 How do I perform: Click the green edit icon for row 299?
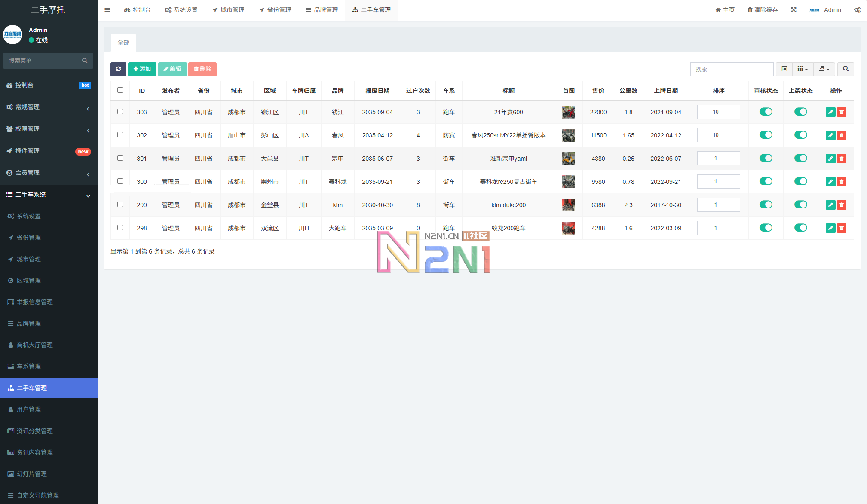click(830, 205)
